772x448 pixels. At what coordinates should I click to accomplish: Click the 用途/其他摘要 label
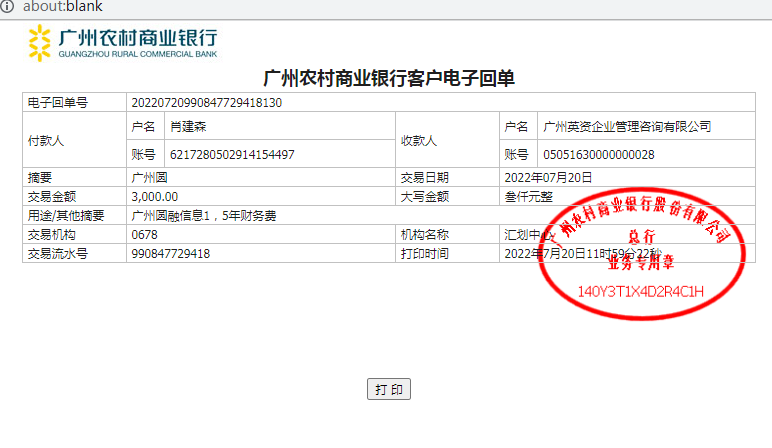66,216
